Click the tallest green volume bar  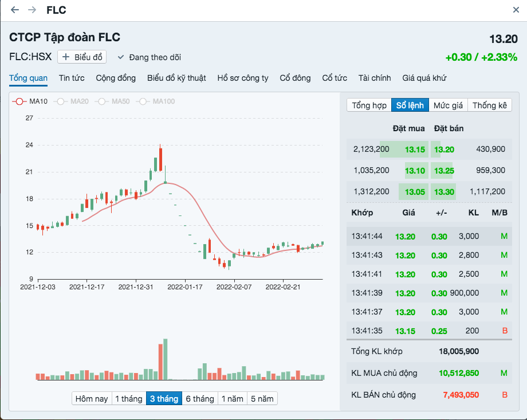(x=166, y=359)
